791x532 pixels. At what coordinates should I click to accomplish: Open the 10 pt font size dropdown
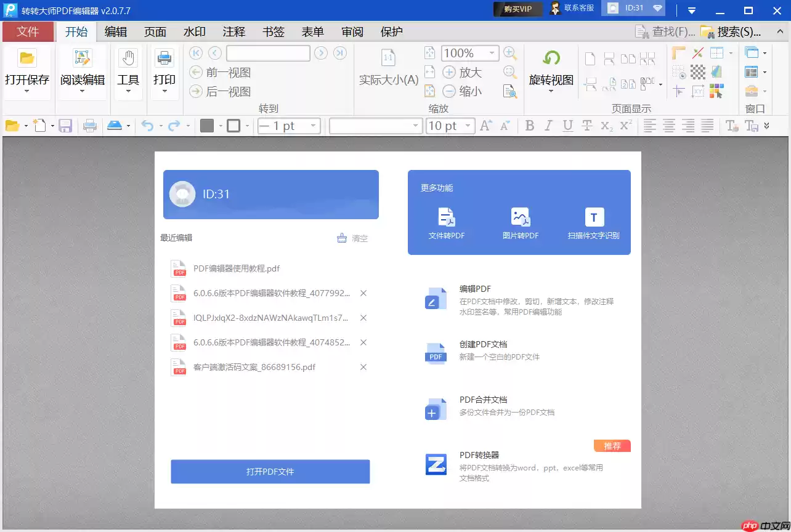450,126
